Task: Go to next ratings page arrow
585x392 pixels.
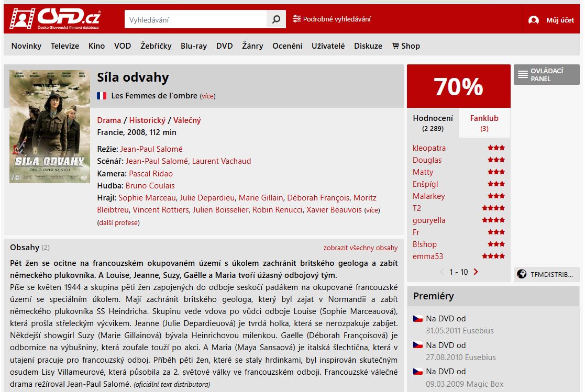Action: 476,272
